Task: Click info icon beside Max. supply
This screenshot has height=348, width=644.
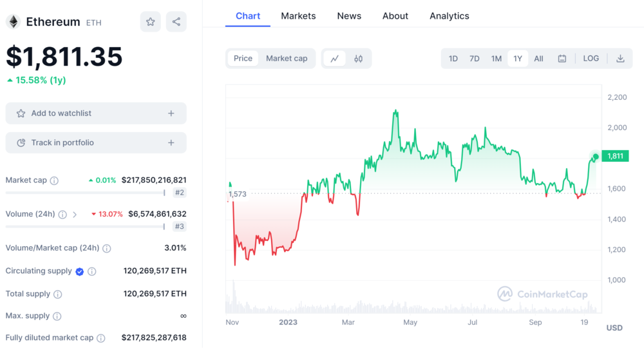Action: (x=57, y=316)
